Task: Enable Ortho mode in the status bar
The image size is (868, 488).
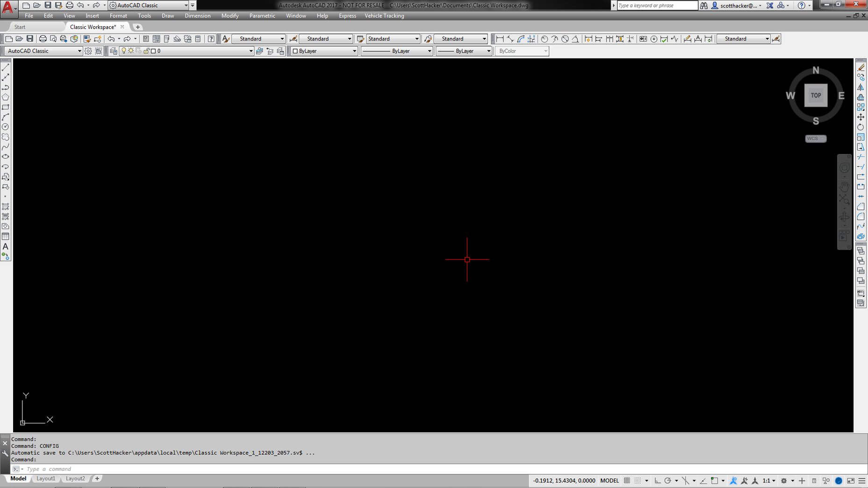Action: click(x=658, y=481)
